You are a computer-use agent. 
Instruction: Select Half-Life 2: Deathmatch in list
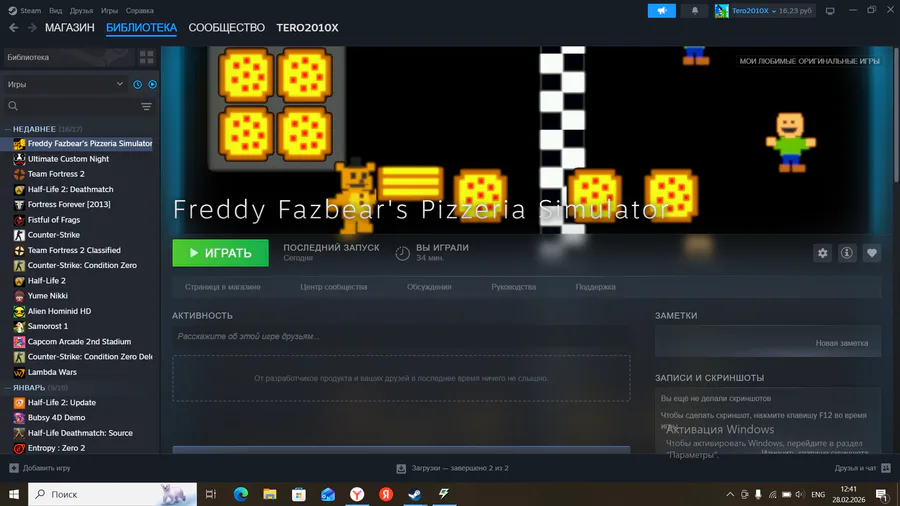[x=71, y=189]
